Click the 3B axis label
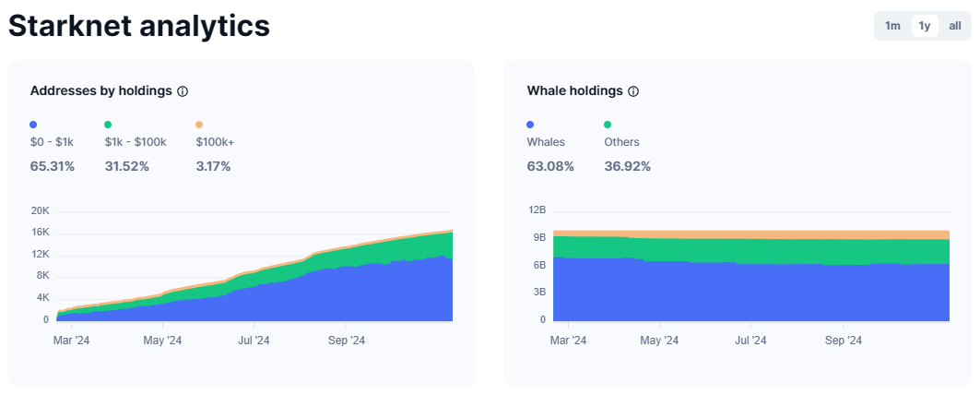Viewport: 980px width, 395px height. pos(539,293)
